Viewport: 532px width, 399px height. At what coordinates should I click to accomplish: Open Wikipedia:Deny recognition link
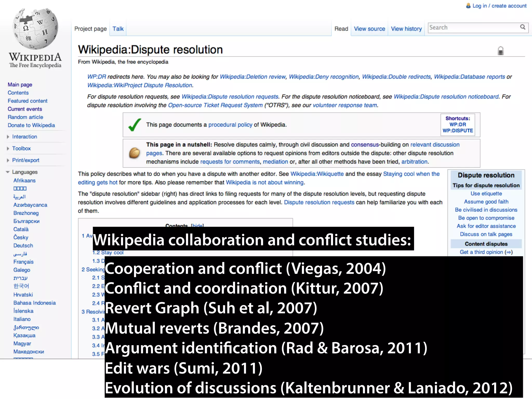click(324, 77)
